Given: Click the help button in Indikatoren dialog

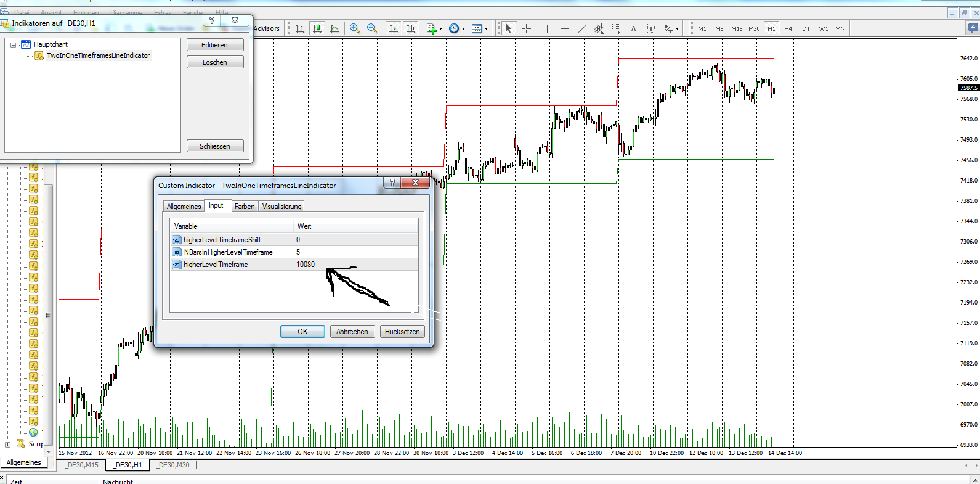Looking at the screenshot, I should click(x=211, y=20).
